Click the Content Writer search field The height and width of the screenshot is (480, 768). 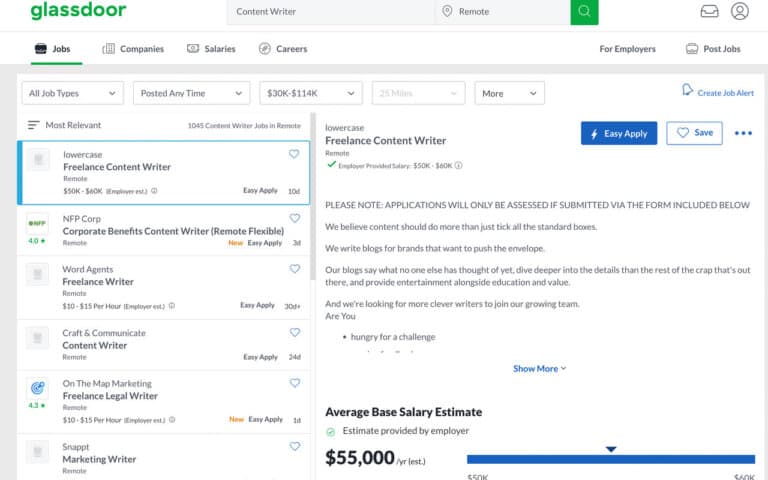(x=330, y=12)
